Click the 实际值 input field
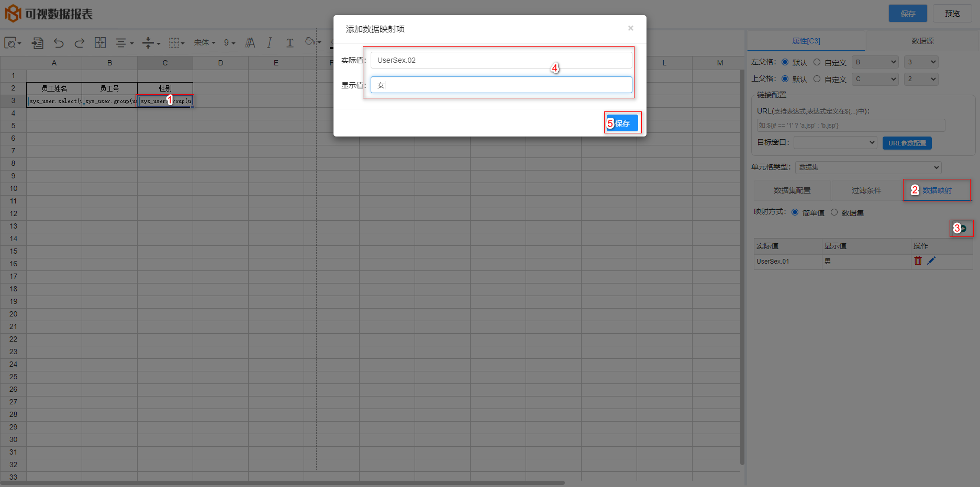The height and width of the screenshot is (487, 980). (x=501, y=60)
